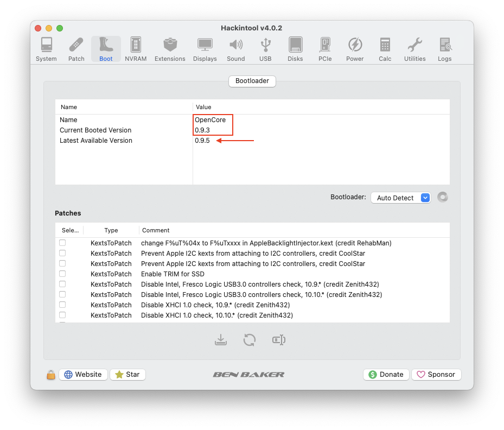Click the lock icon at bottom left
This screenshot has height=430, width=504.
pos(51,375)
